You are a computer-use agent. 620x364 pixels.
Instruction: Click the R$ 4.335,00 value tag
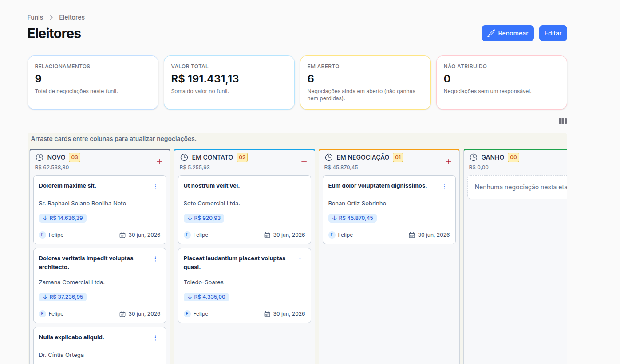(206, 297)
